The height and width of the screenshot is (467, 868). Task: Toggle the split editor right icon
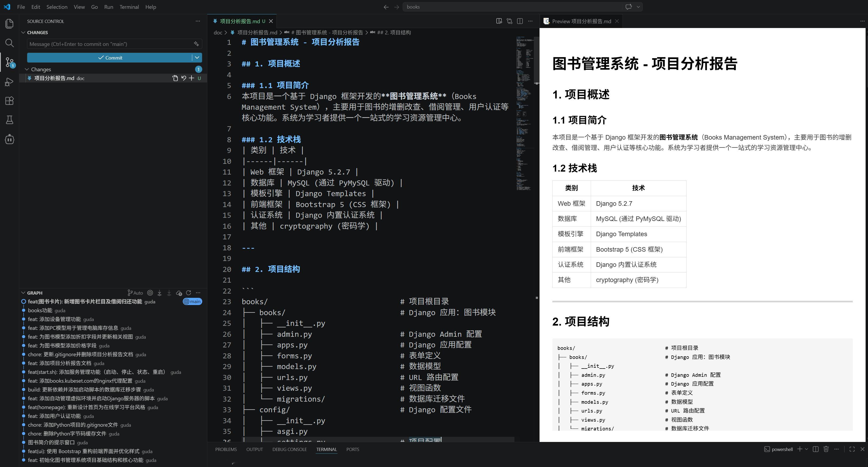(x=520, y=21)
